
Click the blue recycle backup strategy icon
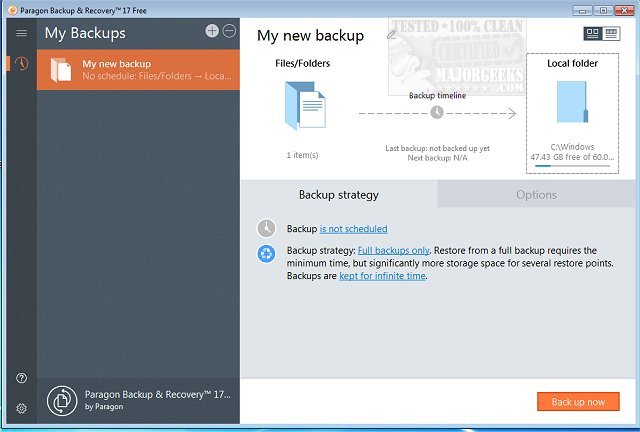tap(266, 254)
